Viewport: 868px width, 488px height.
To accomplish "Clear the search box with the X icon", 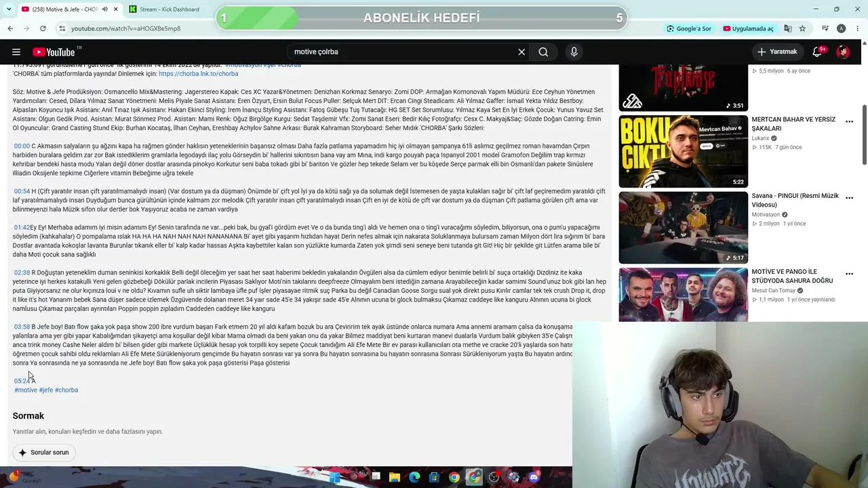I will click(x=521, y=52).
